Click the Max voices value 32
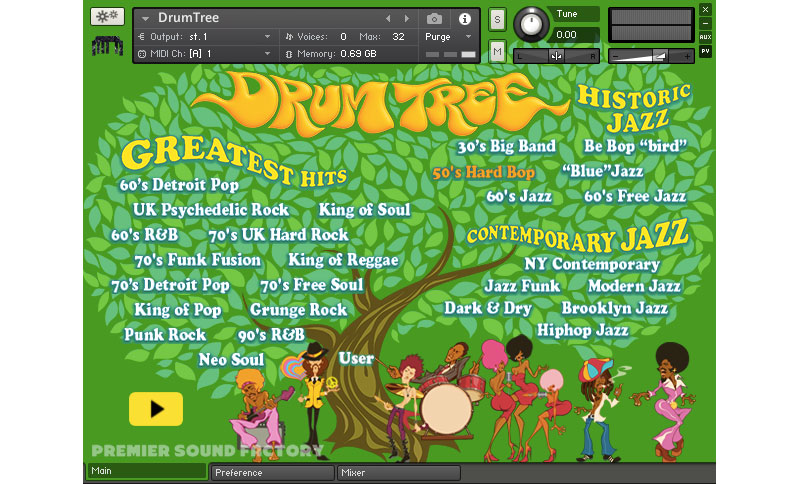 398,37
